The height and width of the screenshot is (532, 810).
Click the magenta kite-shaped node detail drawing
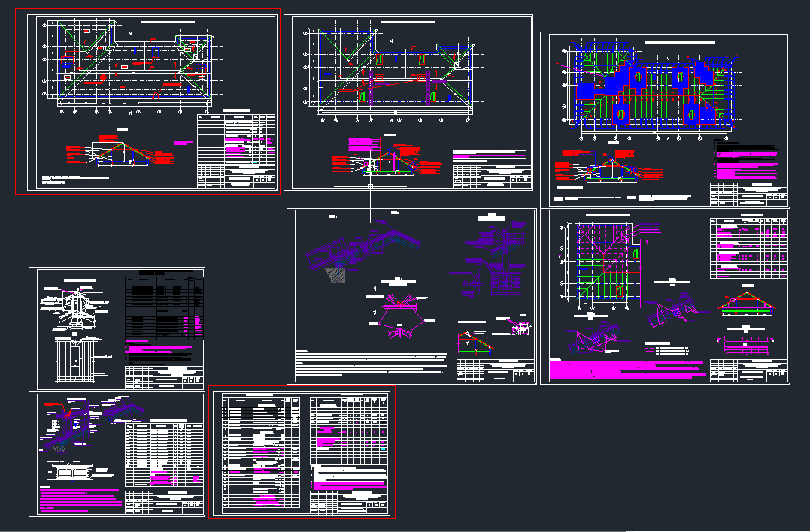point(399,316)
